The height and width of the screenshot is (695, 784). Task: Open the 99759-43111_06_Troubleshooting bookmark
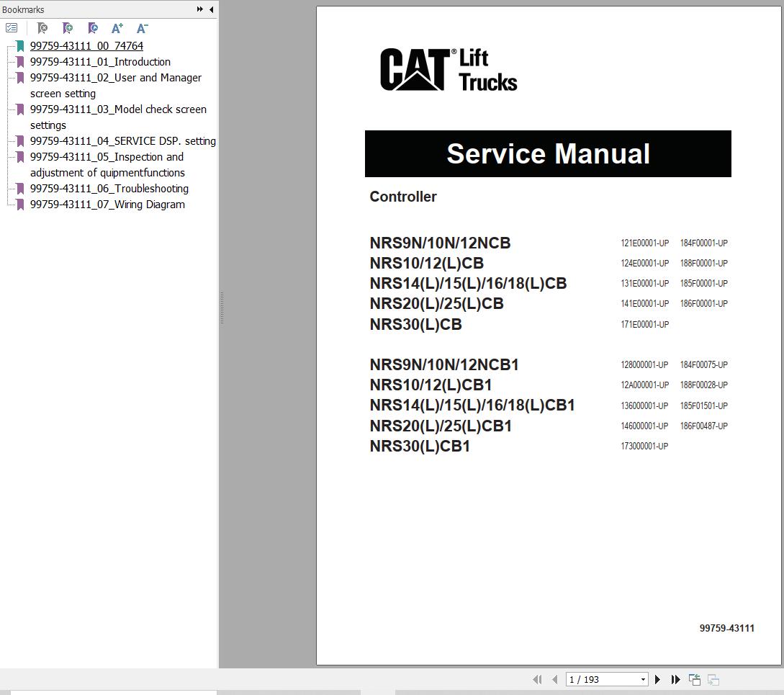(x=109, y=188)
